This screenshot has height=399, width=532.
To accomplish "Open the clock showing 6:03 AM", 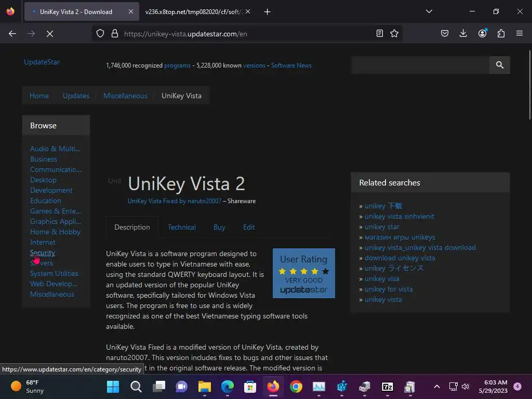I will [x=493, y=387].
